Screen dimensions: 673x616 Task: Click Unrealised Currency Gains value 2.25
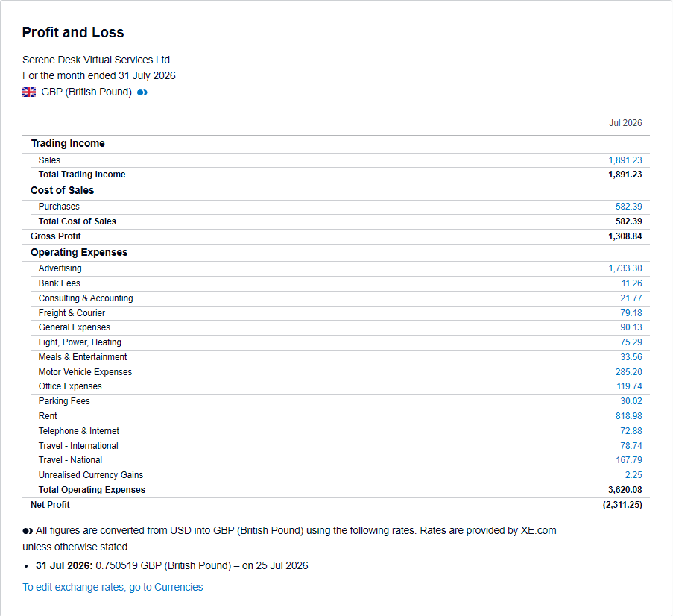(633, 475)
